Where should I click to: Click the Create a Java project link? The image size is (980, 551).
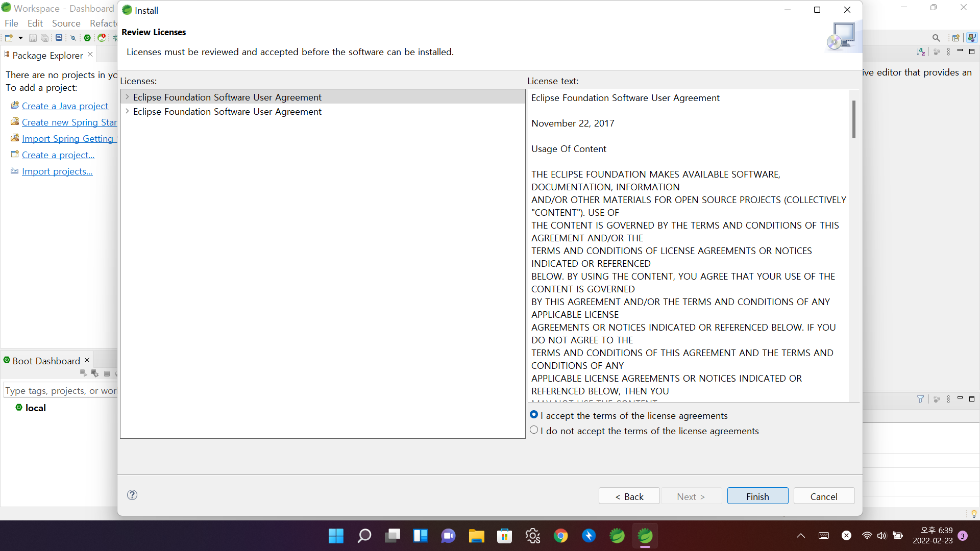pyautogui.click(x=65, y=106)
